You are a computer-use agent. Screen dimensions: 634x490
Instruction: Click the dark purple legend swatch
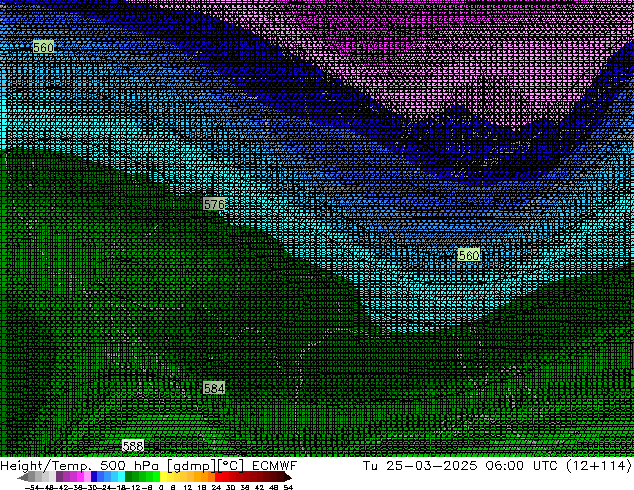[59, 476]
